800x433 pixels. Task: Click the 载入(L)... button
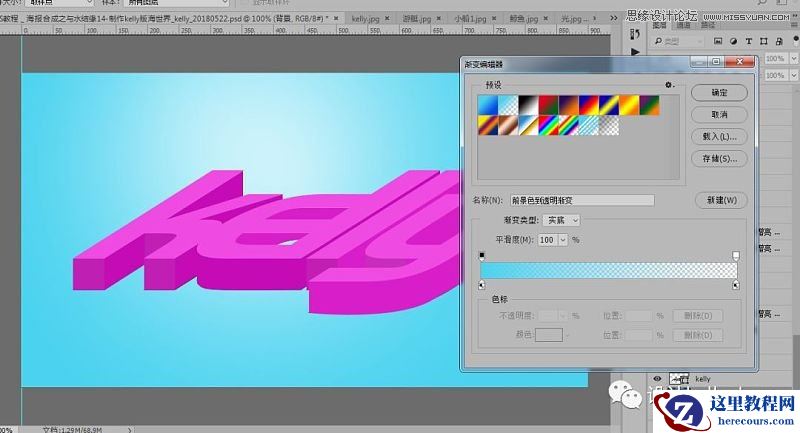click(719, 137)
